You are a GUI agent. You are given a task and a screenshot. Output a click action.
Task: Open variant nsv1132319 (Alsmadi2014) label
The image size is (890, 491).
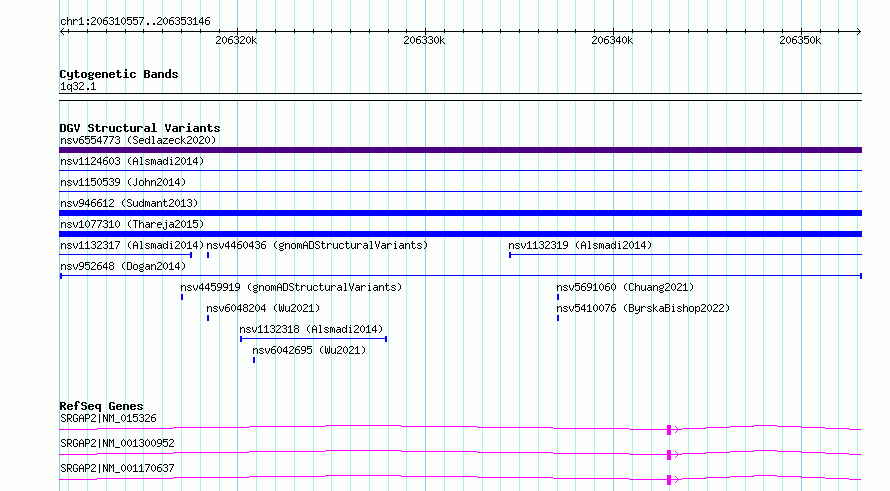[x=580, y=245]
